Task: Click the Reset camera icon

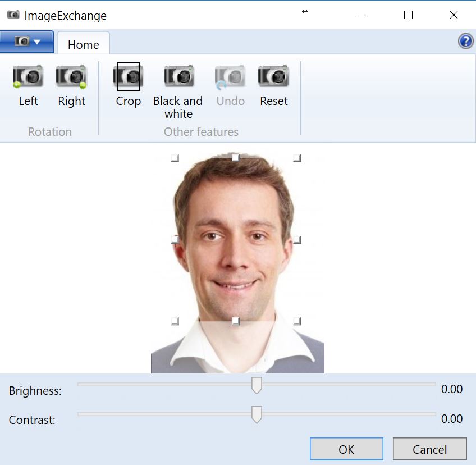Action: coord(273,77)
